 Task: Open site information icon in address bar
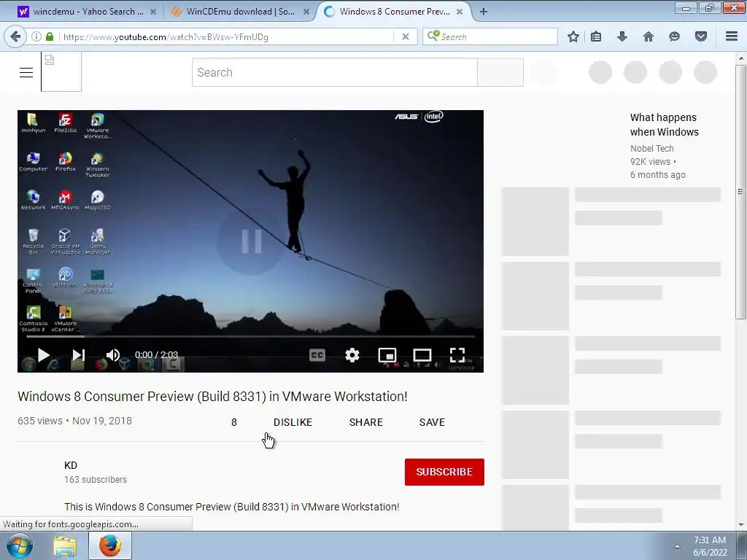click(36, 36)
